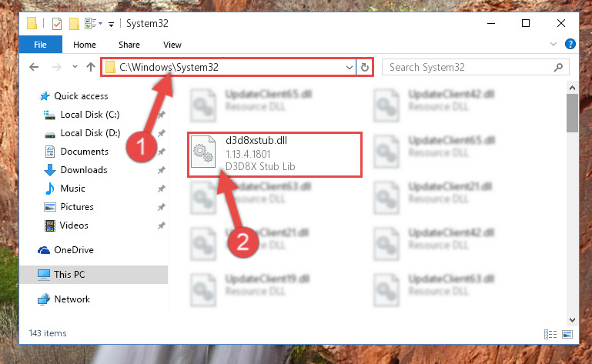Image resolution: width=592 pixels, height=364 pixels.
Task: Open the View ribbon tab
Action: (172, 45)
